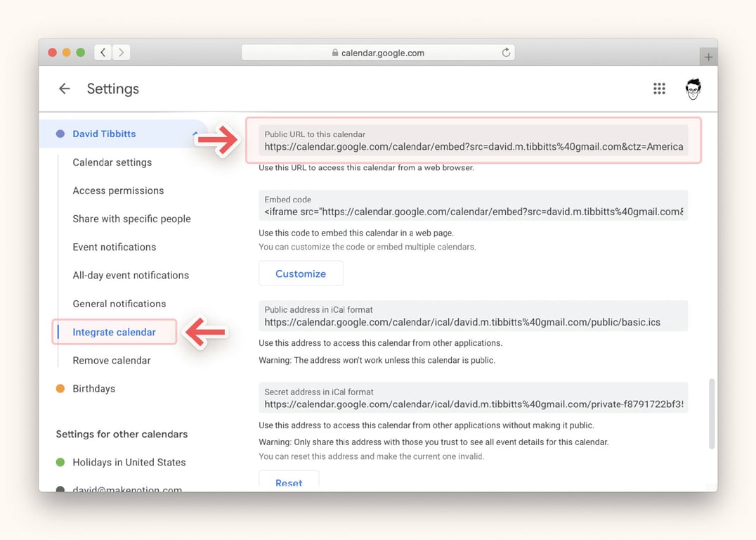Open Calendar settings section
The image size is (756, 540).
click(x=112, y=162)
